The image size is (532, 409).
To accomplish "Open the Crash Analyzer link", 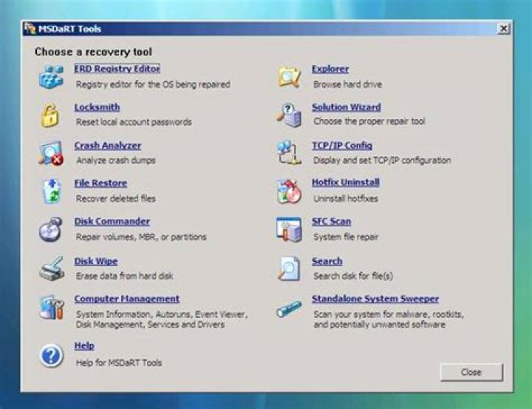I will pyautogui.click(x=108, y=146).
